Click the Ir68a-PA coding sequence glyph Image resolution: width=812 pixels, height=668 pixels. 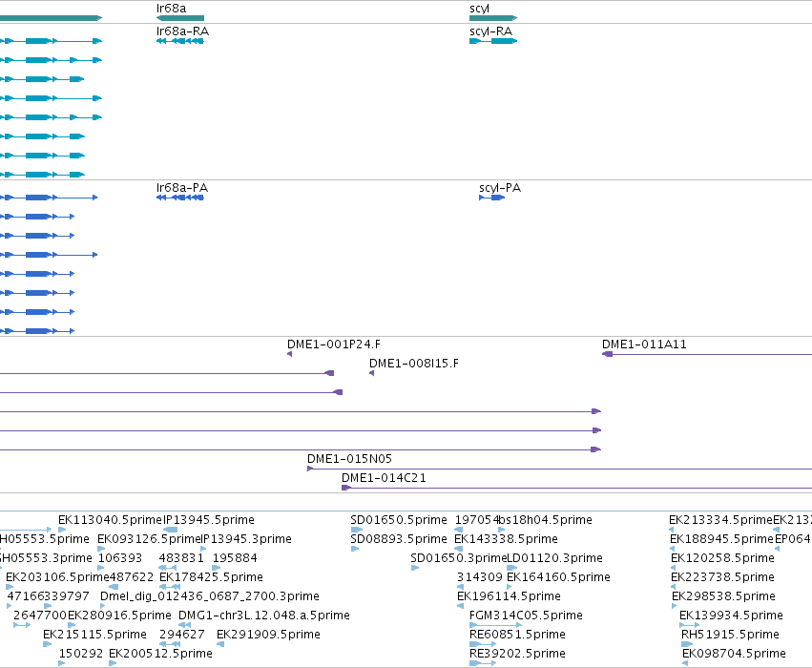point(180,198)
